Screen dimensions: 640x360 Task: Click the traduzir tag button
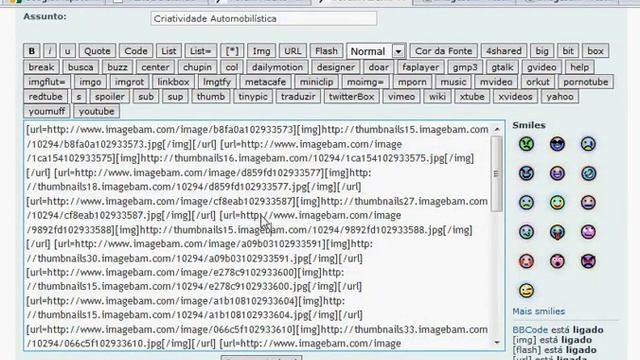298,96
